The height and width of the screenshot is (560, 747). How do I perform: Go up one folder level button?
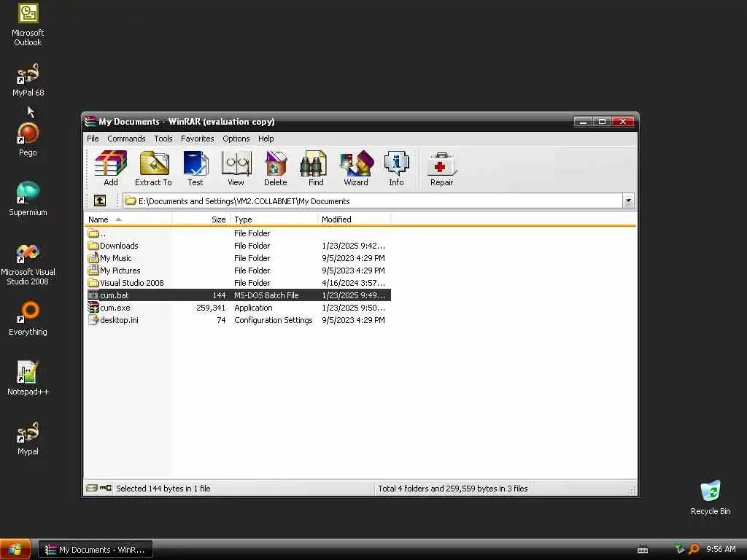click(99, 201)
